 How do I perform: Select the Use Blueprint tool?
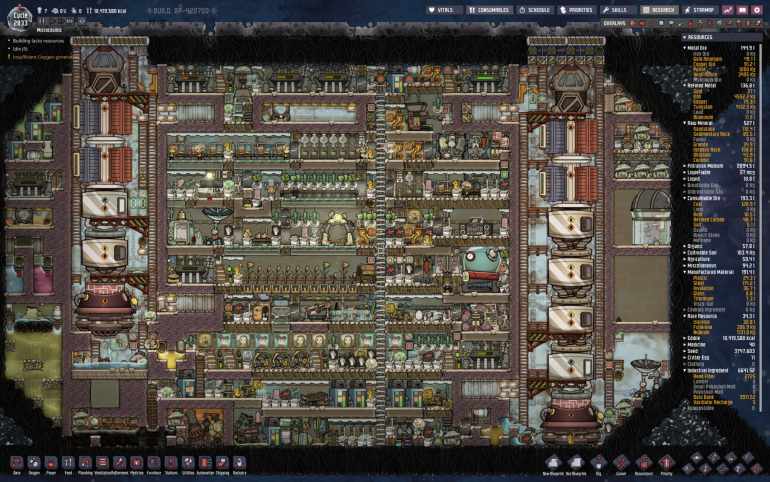pos(576,464)
